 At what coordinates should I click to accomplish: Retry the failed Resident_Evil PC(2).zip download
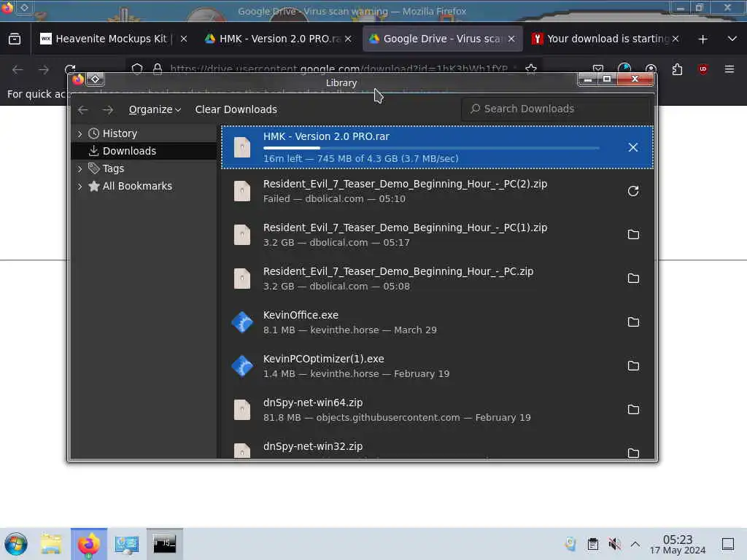pos(632,191)
